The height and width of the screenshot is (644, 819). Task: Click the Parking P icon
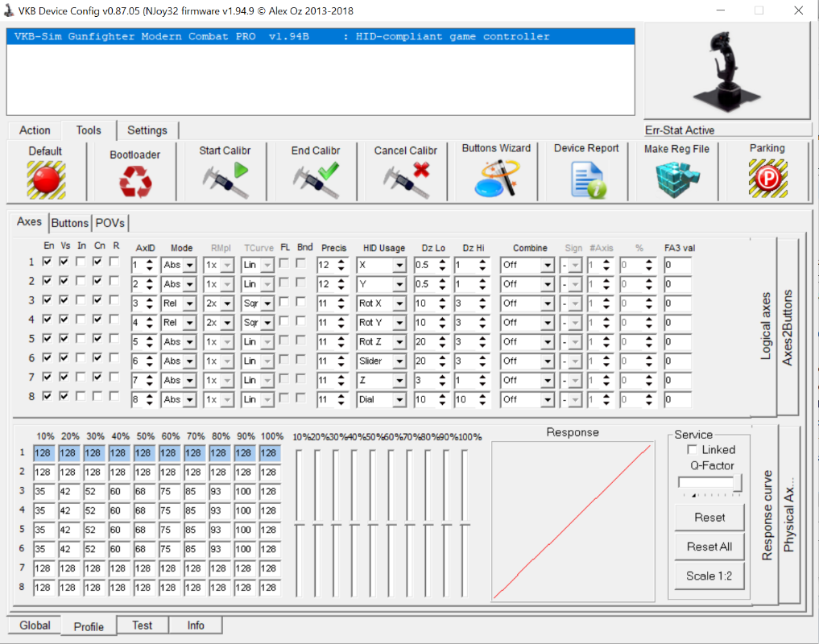click(767, 178)
